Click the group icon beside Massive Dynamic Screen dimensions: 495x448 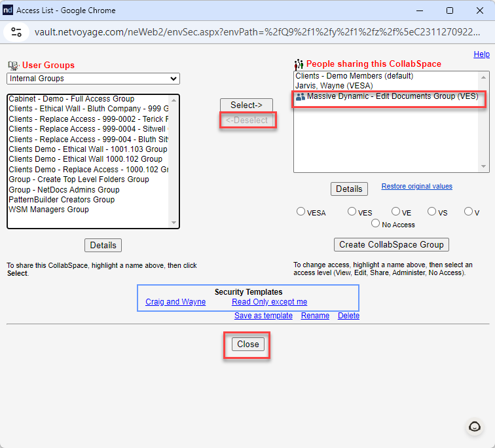(301, 97)
